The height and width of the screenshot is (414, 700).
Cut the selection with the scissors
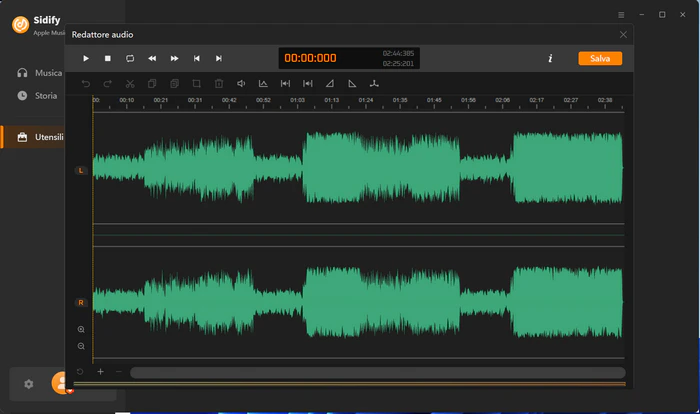(x=130, y=84)
